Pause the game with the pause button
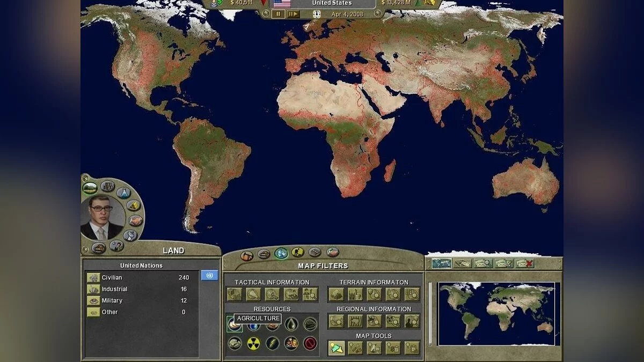644x362 pixels. pyautogui.click(x=278, y=14)
